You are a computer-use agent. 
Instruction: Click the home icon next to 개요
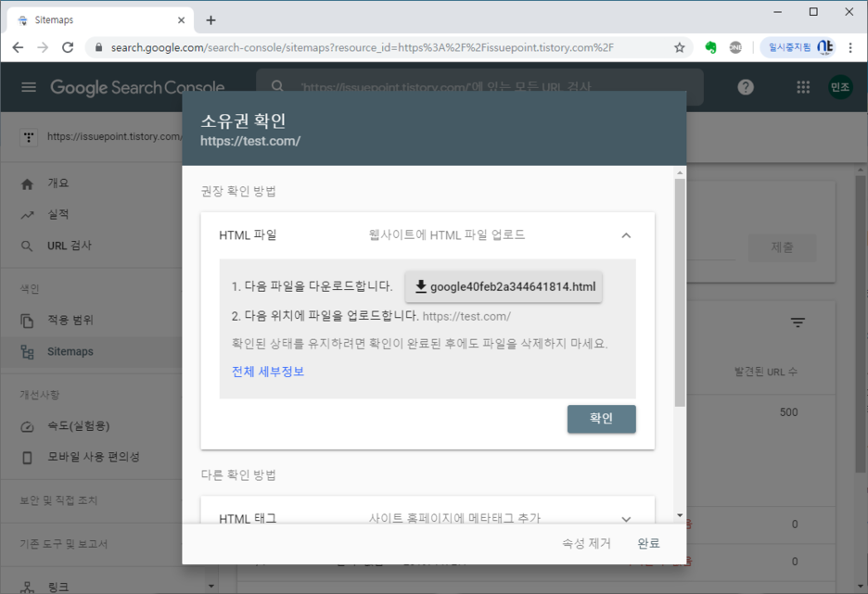(27, 183)
